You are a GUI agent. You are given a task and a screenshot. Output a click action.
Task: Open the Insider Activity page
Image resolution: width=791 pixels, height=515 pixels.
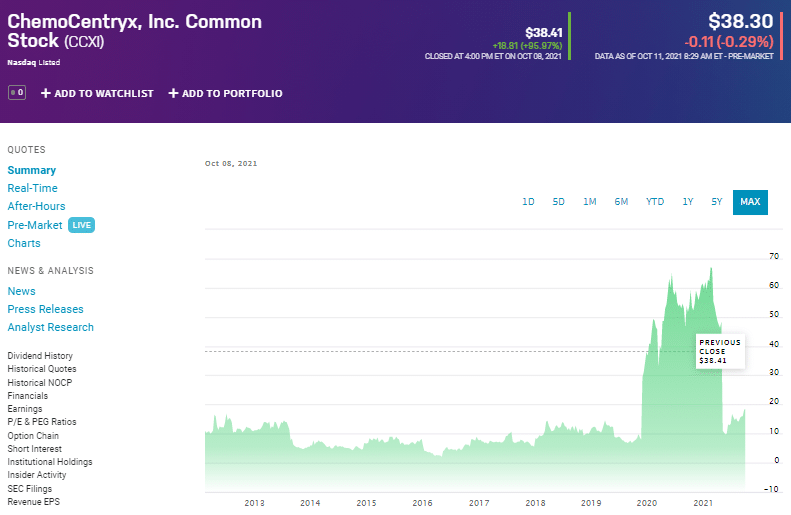point(37,475)
